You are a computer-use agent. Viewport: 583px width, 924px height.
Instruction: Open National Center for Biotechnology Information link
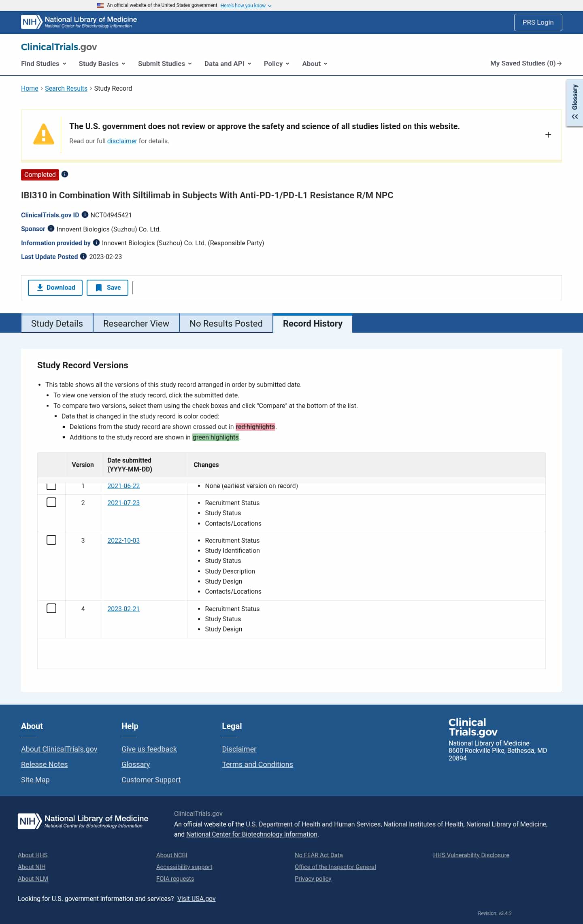252,834
